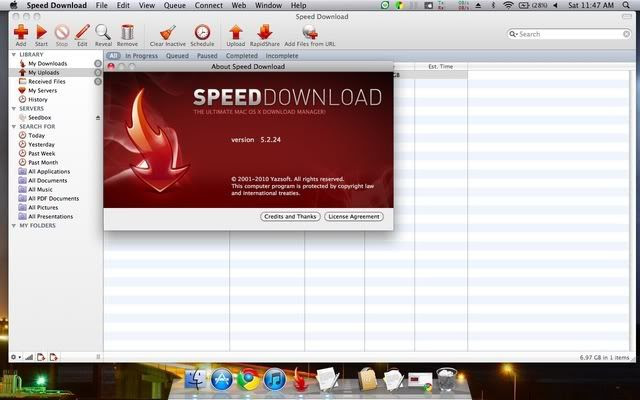The image size is (640, 400).
Task: Open the Queue menu
Action: pyautogui.click(x=175, y=5)
